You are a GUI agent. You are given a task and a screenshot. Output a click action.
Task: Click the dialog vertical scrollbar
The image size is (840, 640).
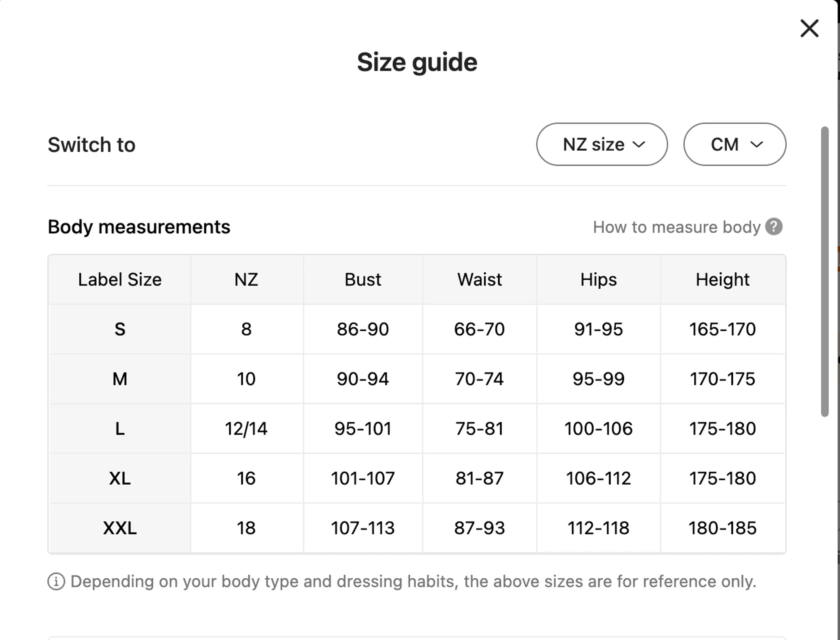point(825,271)
